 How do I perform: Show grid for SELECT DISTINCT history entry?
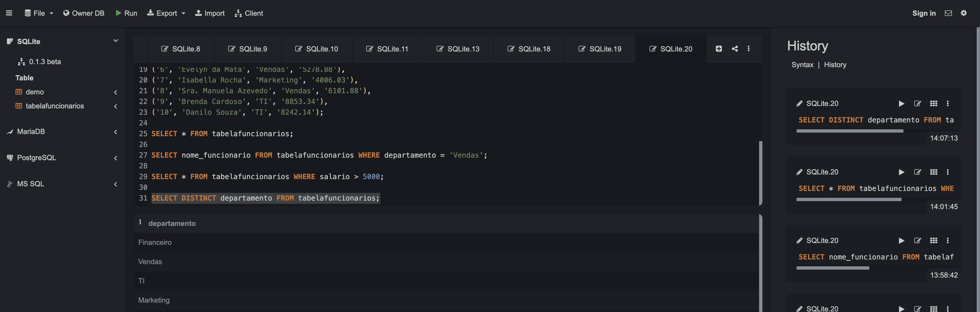coord(933,104)
